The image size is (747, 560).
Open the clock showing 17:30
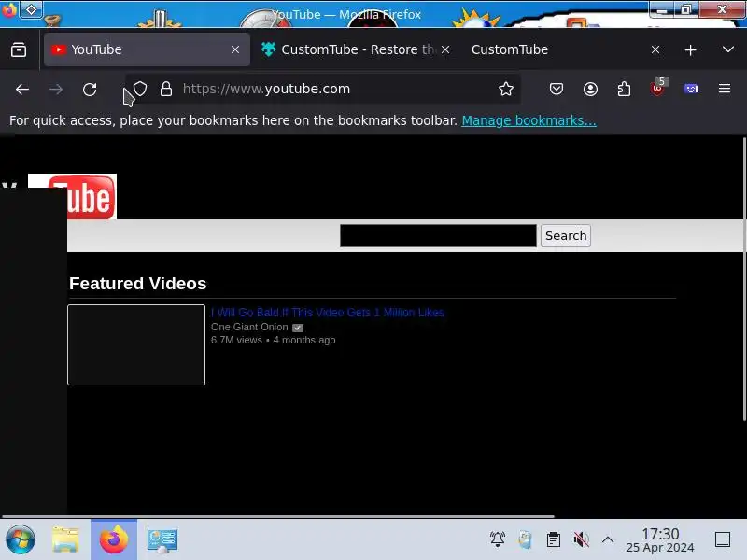pyautogui.click(x=660, y=540)
